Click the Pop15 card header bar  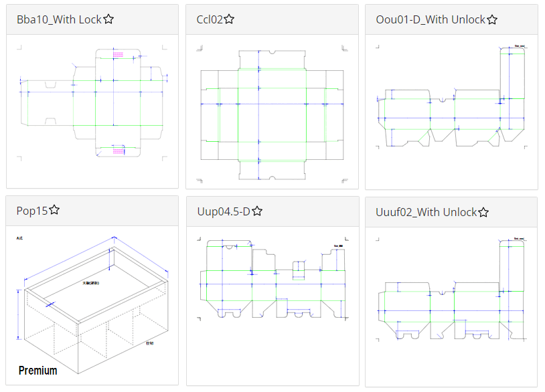tap(92, 211)
